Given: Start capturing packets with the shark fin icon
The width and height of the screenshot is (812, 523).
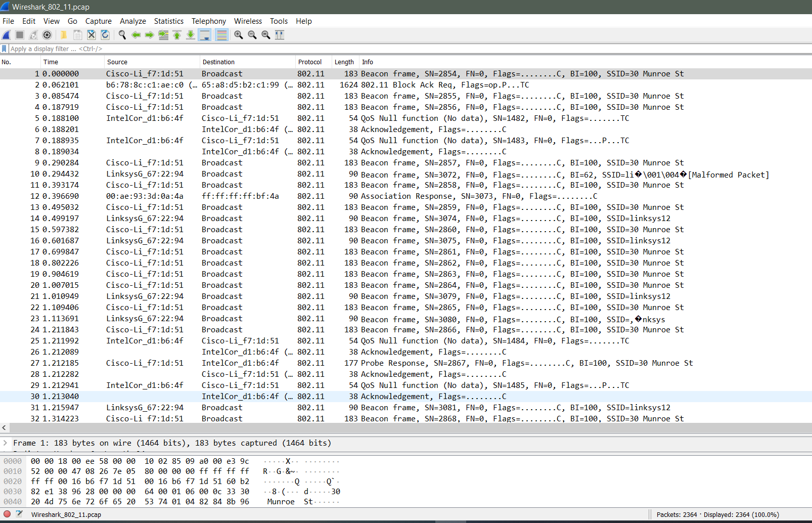Looking at the screenshot, I should [7, 35].
